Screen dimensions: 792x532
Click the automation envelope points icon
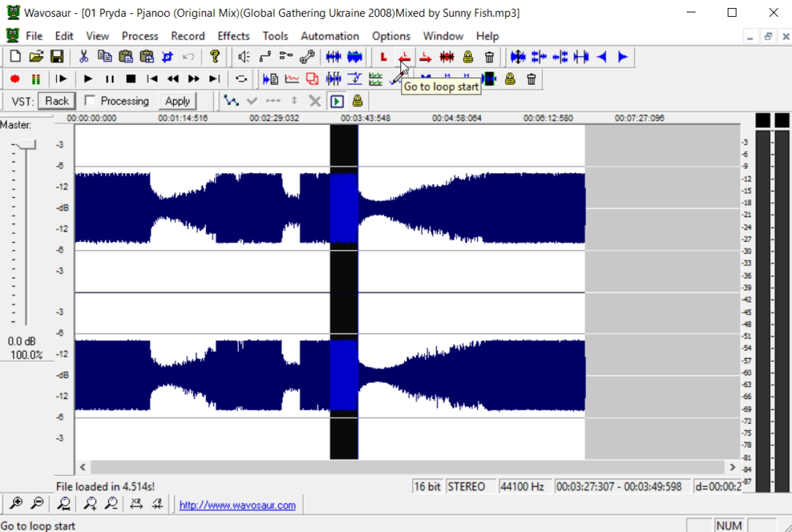click(231, 101)
